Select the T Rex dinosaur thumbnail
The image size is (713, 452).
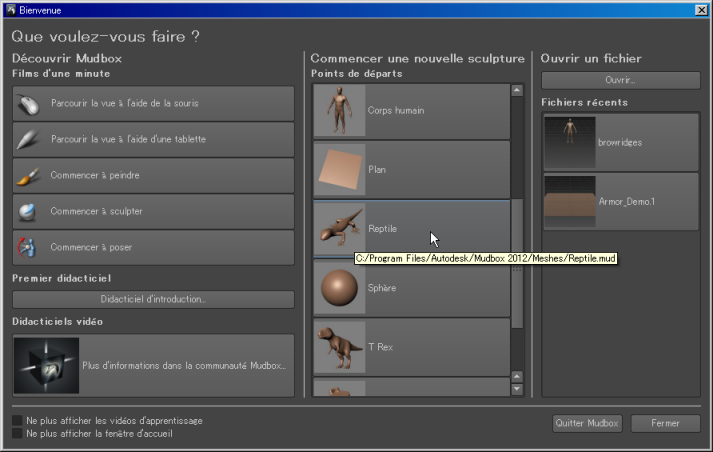[x=340, y=347]
